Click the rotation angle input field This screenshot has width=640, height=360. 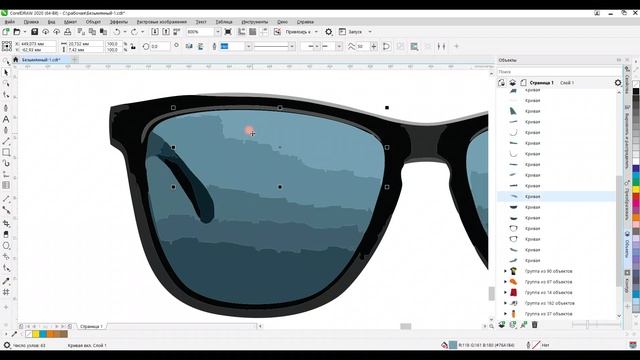[159, 47]
